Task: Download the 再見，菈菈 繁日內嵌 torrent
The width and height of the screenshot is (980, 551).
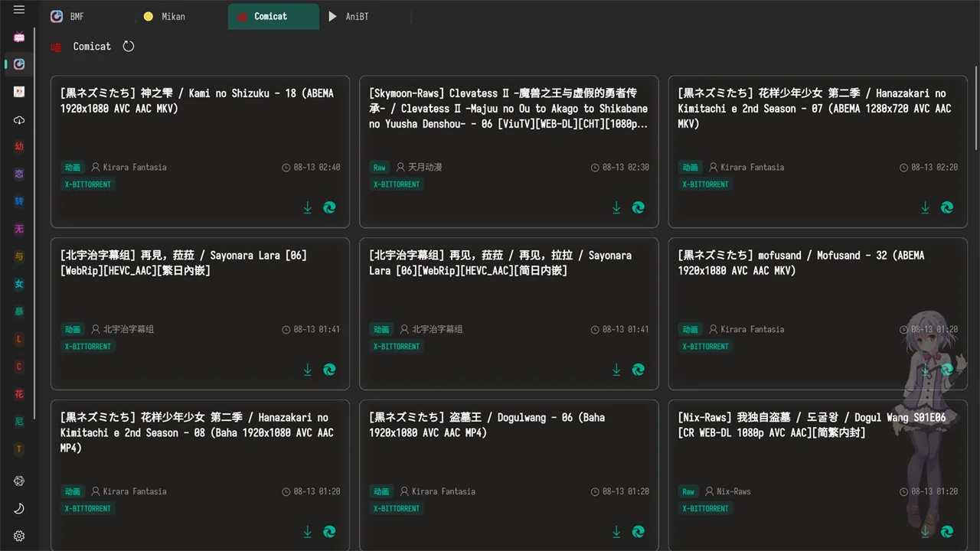Action: 308,370
